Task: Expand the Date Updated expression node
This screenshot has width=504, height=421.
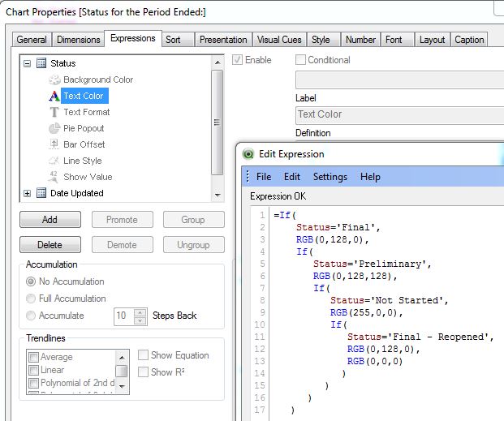Action: click(x=28, y=193)
